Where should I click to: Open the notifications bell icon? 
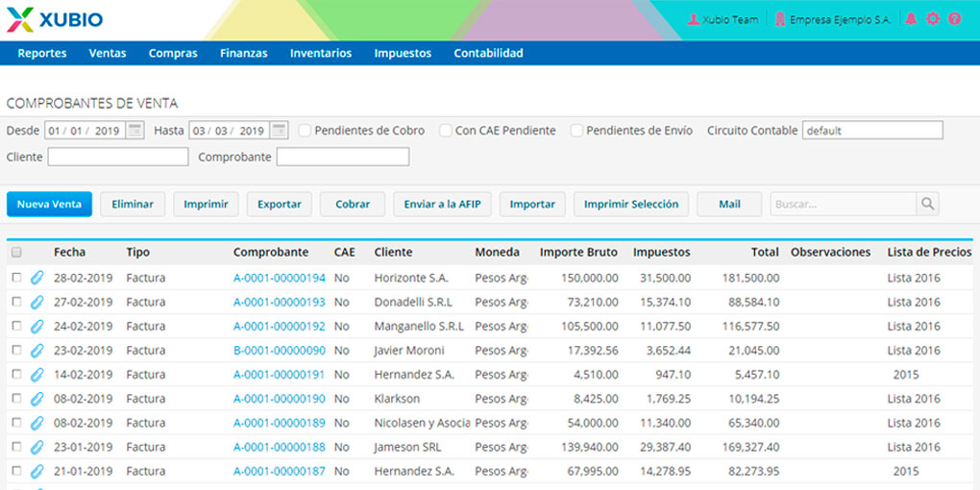tap(911, 19)
